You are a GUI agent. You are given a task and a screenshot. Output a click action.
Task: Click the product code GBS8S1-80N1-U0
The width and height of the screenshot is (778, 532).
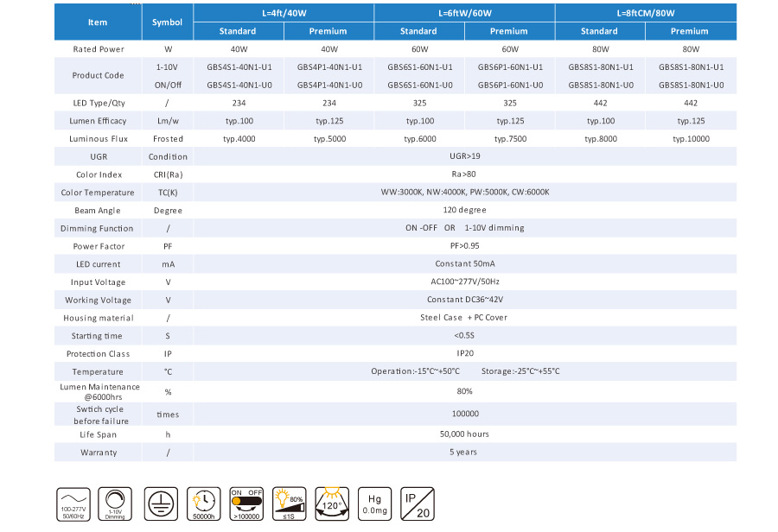click(599, 85)
